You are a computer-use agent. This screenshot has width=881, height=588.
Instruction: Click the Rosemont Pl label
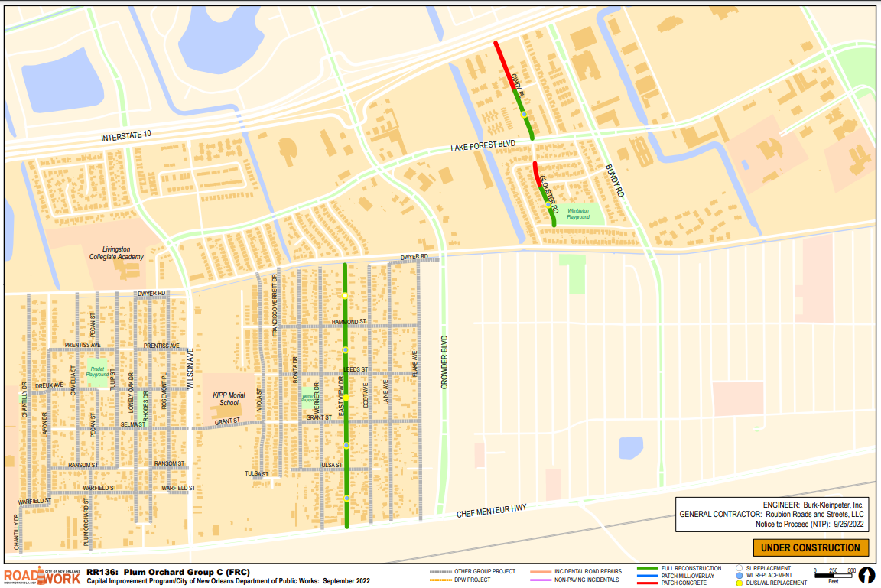pos(164,391)
